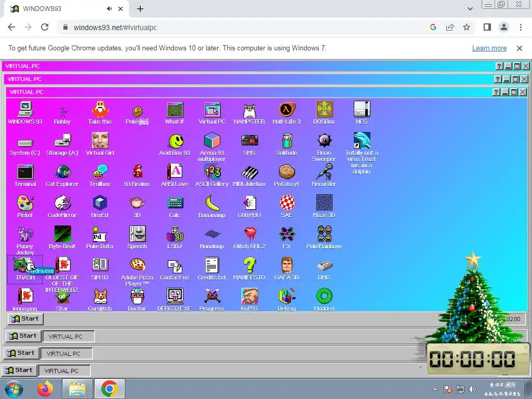Launch the Virtual PC desktop icon
The height and width of the screenshot is (399, 532).
point(212,113)
